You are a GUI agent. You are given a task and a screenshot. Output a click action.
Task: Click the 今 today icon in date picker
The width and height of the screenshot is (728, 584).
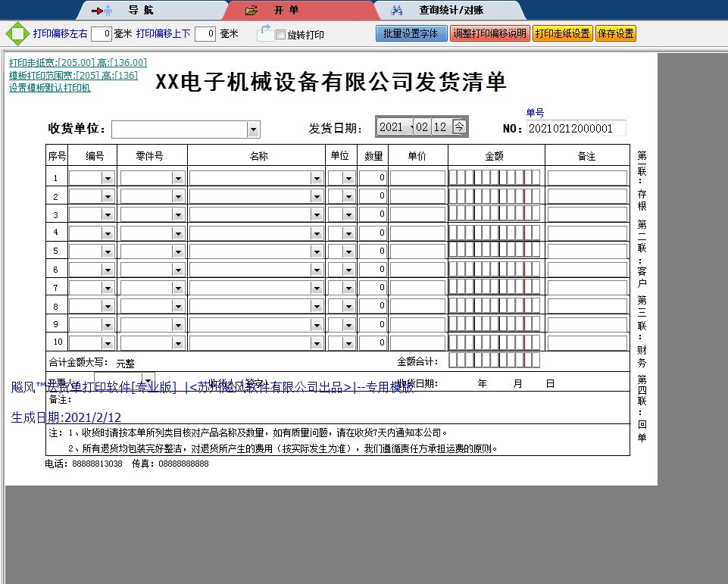point(459,126)
